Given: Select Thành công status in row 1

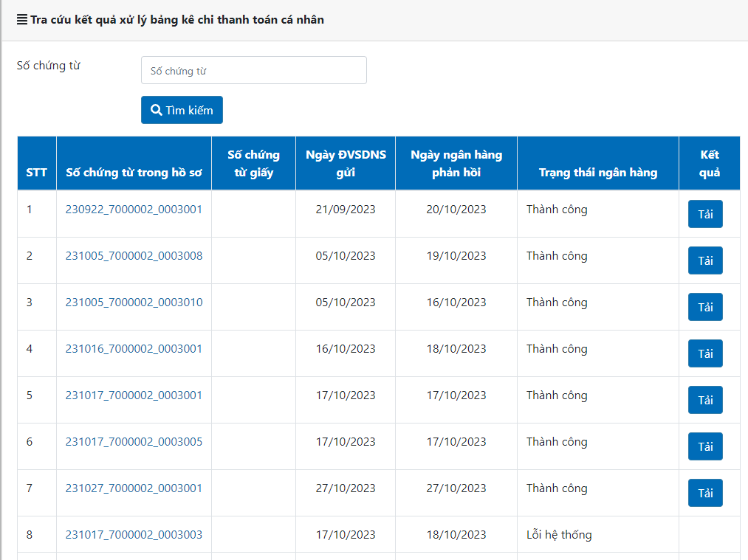Looking at the screenshot, I should tap(557, 210).
